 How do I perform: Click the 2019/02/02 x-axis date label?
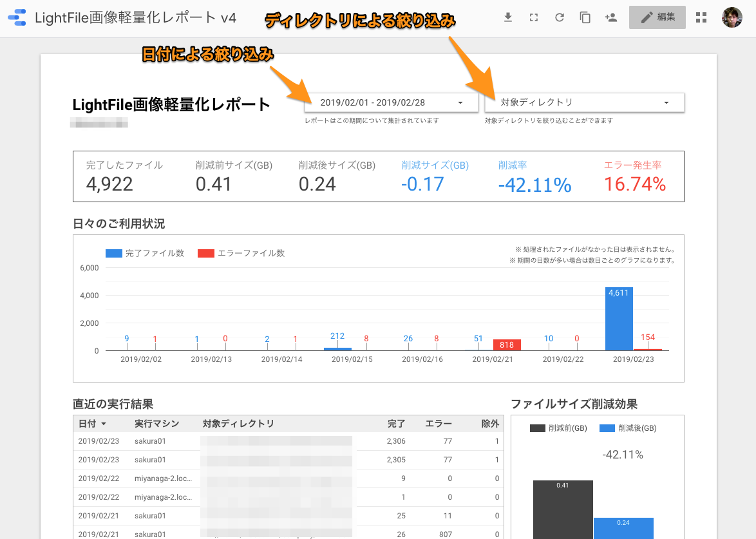[141, 359]
